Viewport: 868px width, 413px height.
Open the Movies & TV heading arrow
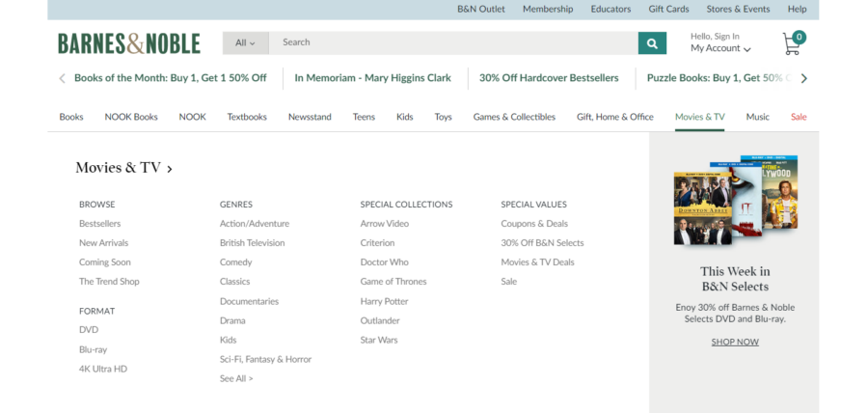click(170, 169)
